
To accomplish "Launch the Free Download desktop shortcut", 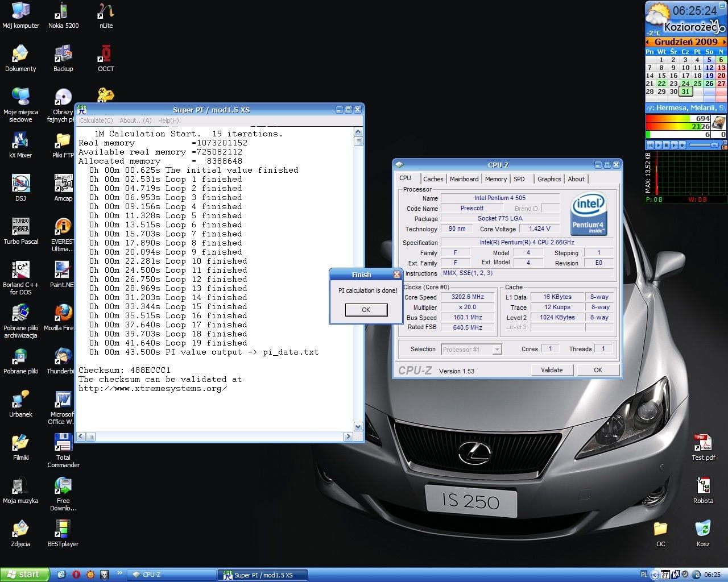I will coord(63,494).
